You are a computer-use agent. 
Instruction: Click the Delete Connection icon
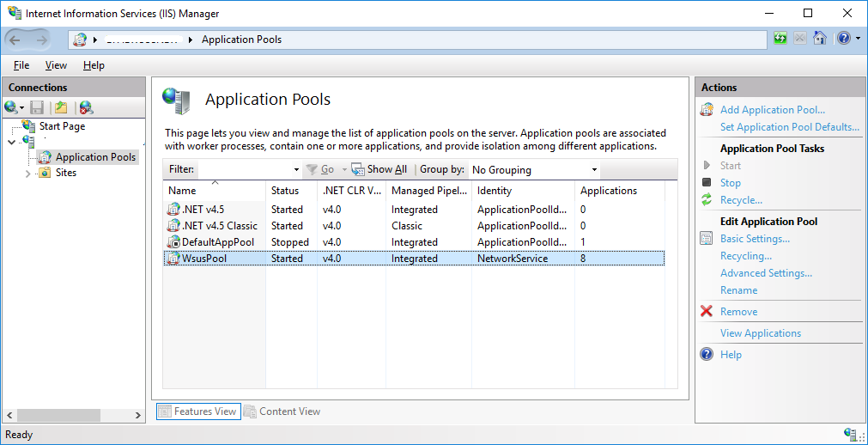click(86, 107)
